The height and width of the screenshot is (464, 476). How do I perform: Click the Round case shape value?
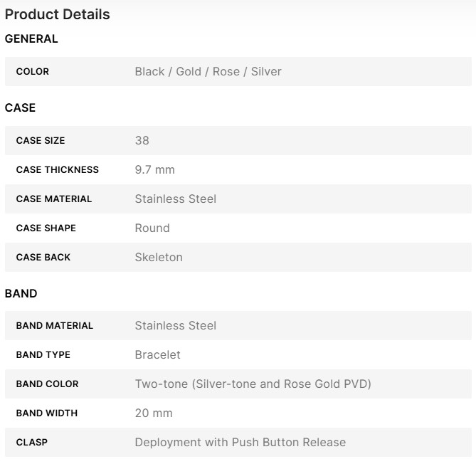(152, 228)
